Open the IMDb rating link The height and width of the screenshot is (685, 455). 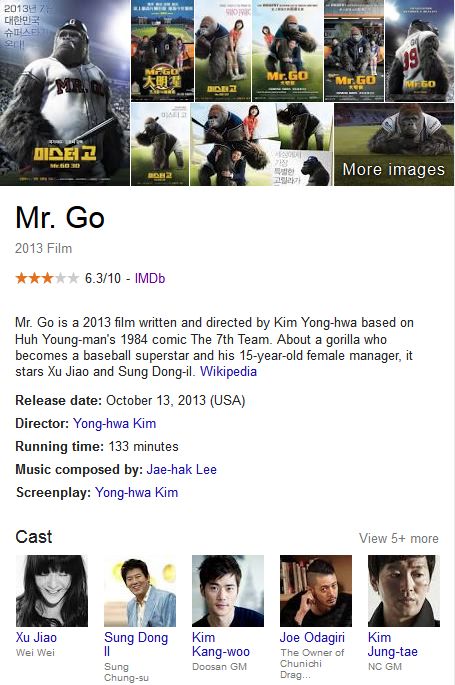(x=150, y=278)
